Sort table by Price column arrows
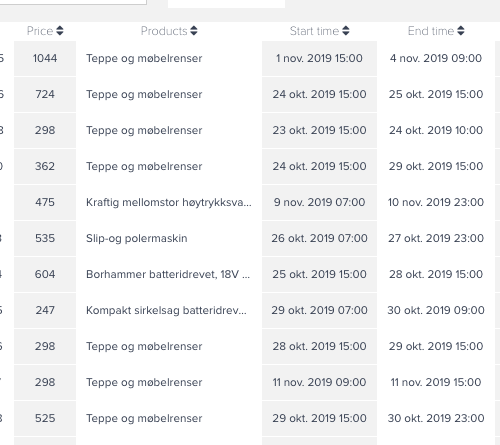 tap(60, 31)
